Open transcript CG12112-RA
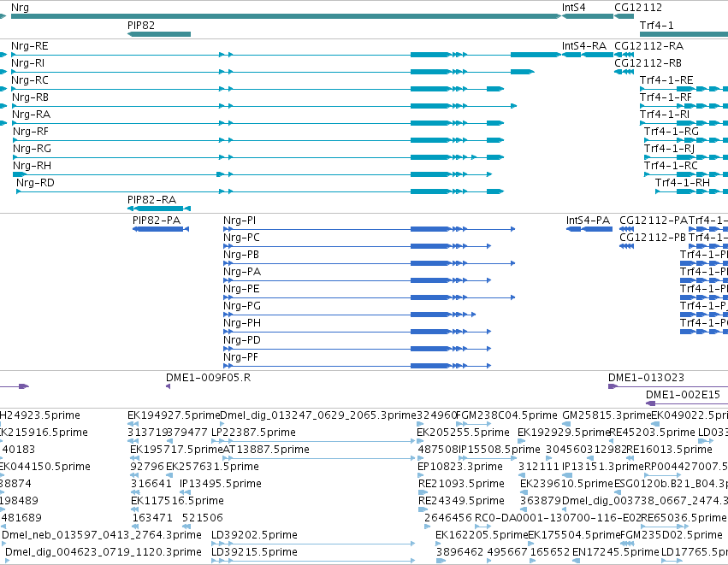Screen dimensions: 728x565 pyautogui.click(x=648, y=46)
